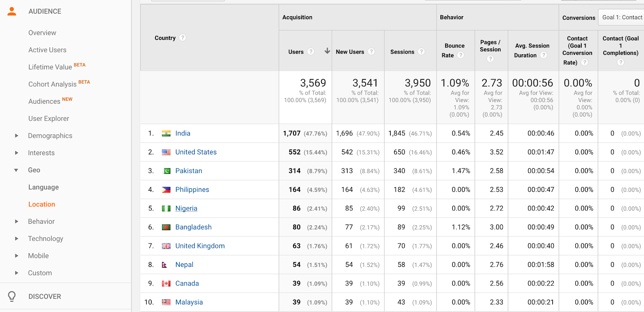Open the India country link
The height and width of the screenshot is (312, 644).
click(183, 133)
